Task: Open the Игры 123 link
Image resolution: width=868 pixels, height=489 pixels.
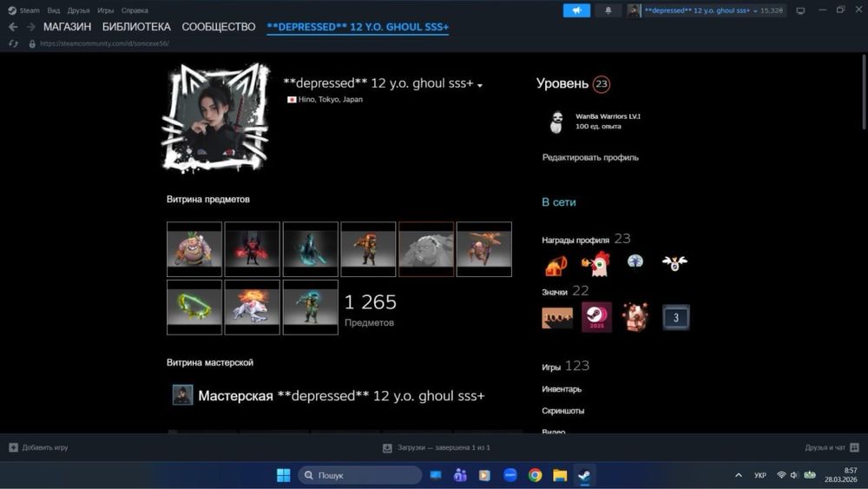Action: click(565, 366)
